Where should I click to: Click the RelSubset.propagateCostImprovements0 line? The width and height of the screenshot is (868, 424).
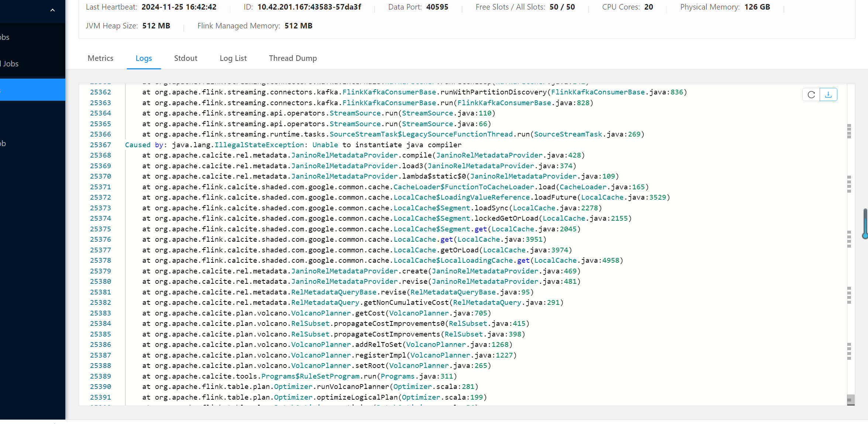[x=336, y=324]
